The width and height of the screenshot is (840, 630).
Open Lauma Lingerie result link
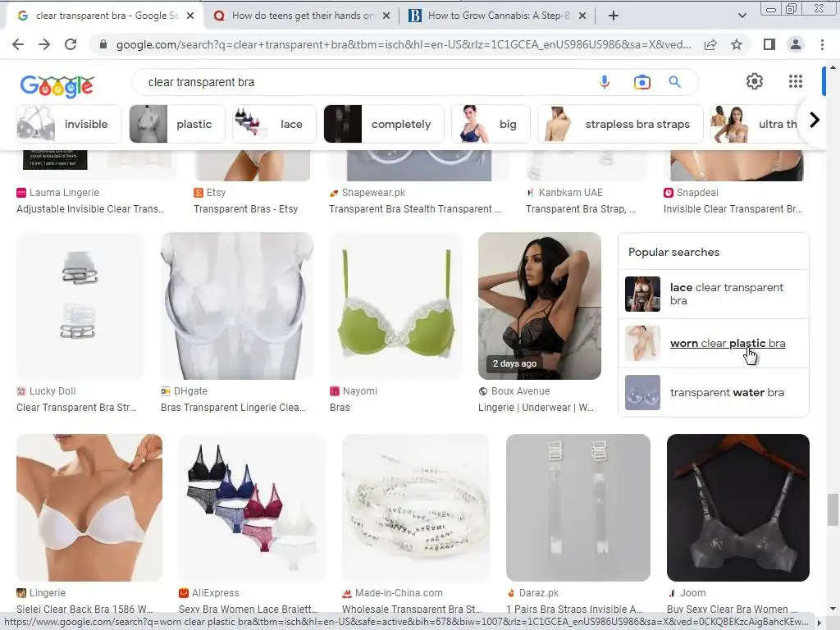[90, 209]
